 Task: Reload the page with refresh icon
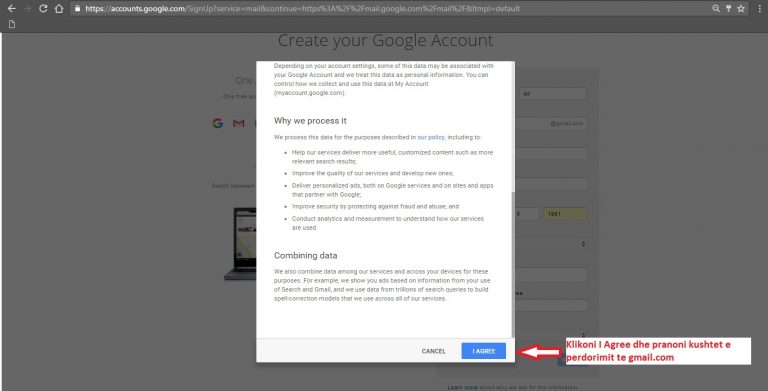(43, 8)
